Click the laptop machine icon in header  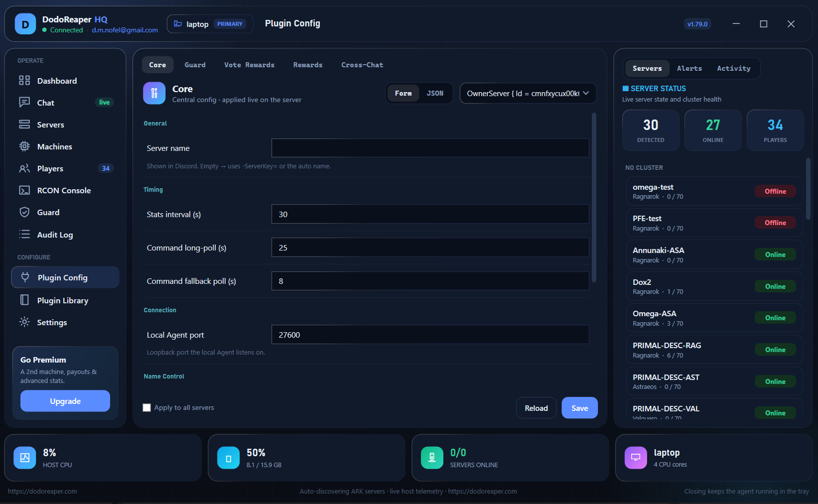(x=178, y=24)
